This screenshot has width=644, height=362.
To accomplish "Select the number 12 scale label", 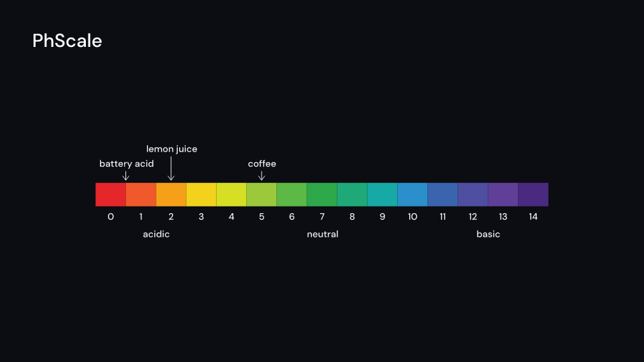I will [473, 217].
